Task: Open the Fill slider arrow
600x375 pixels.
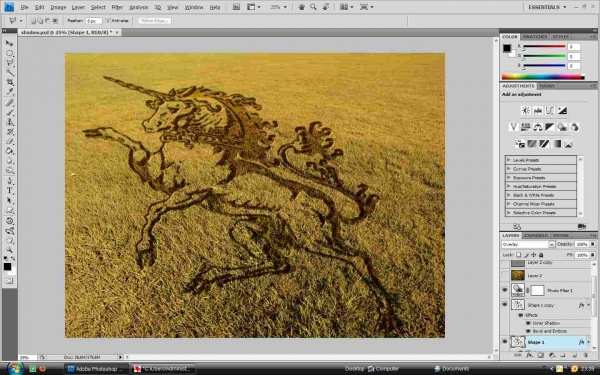Action: click(593, 254)
